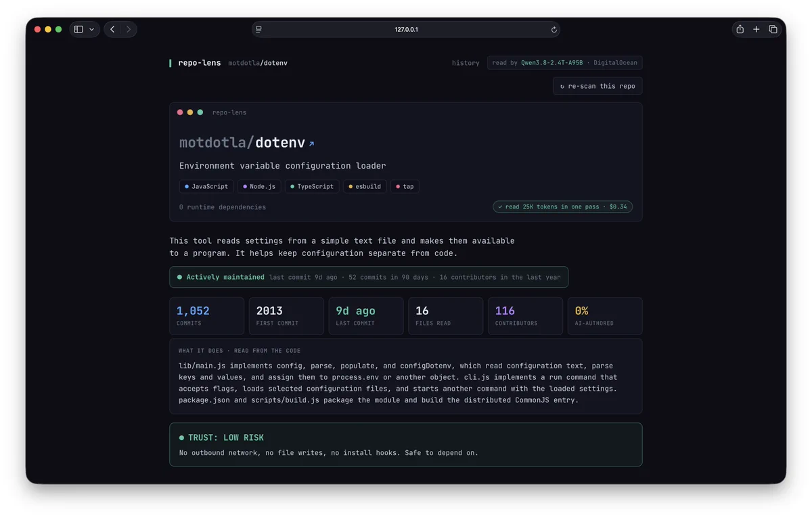
Task: Open the history link
Action: click(x=466, y=63)
